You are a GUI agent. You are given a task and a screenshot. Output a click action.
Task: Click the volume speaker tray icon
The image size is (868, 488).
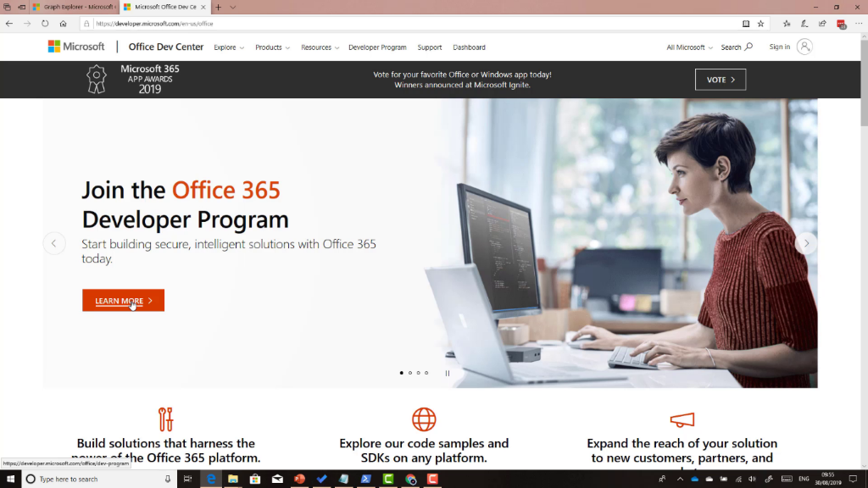click(753, 480)
